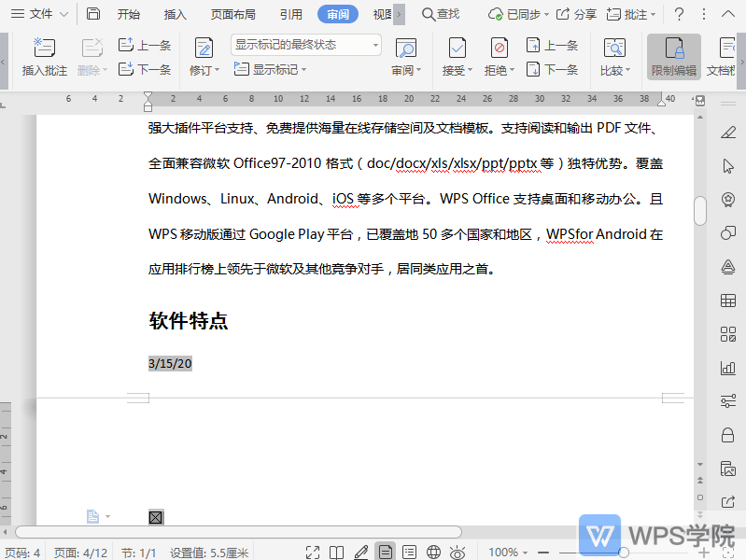The width and height of the screenshot is (746, 560).
Task: Click the Find (查找) search box
Action: (441, 14)
